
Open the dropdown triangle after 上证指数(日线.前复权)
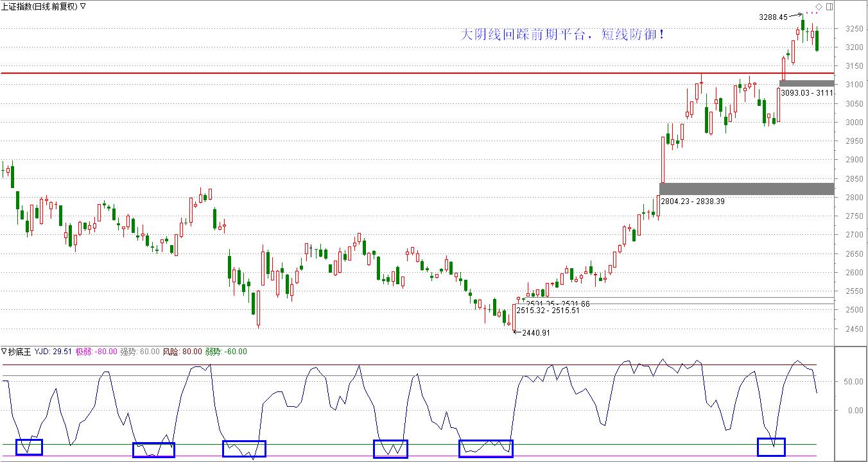pos(83,6)
